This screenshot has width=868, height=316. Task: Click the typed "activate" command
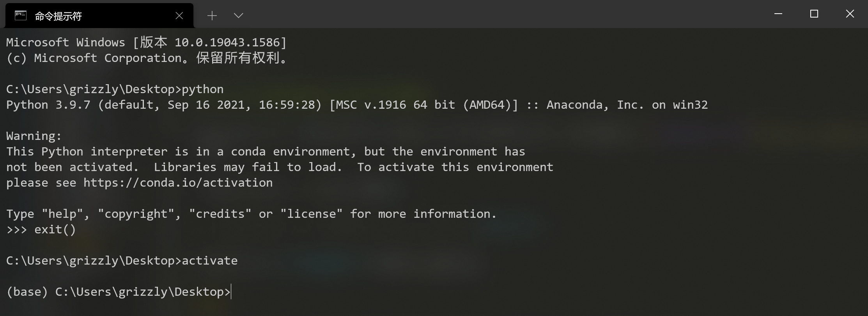(x=210, y=261)
